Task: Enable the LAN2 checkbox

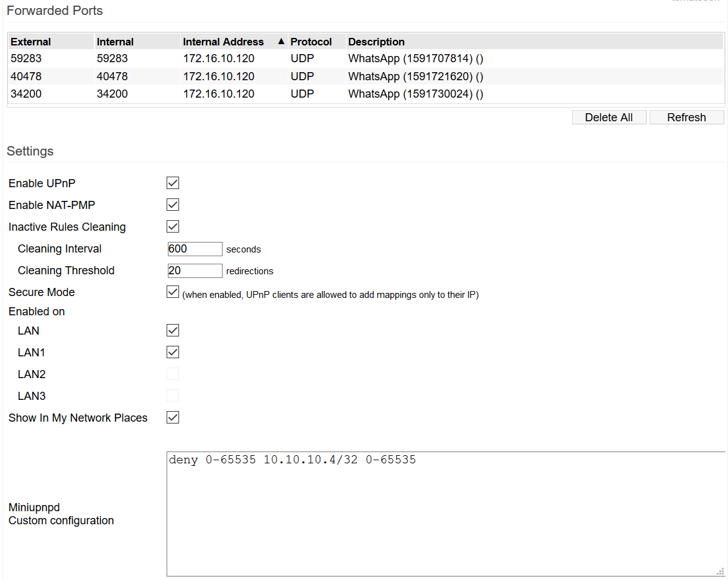Action: tap(173, 374)
